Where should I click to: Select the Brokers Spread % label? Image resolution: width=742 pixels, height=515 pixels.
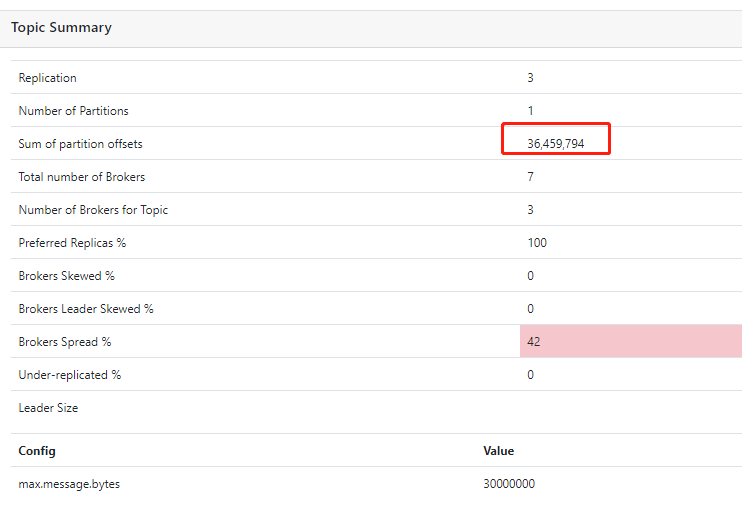pos(64,342)
